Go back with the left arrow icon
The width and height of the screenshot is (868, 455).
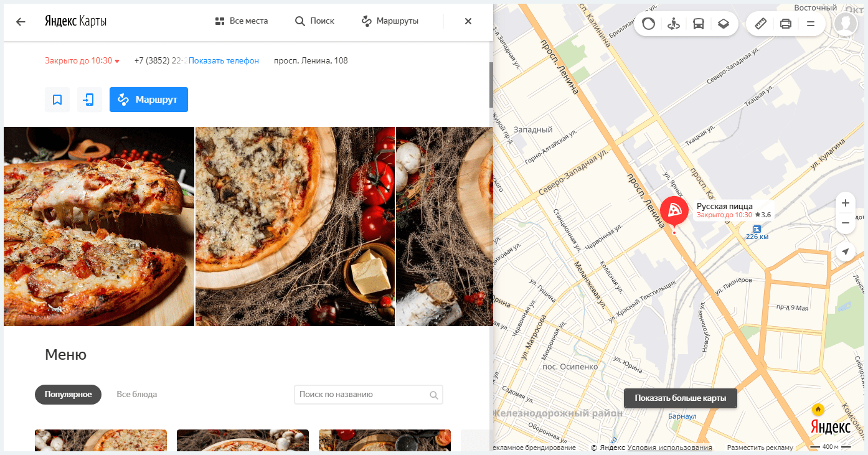(x=21, y=21)
